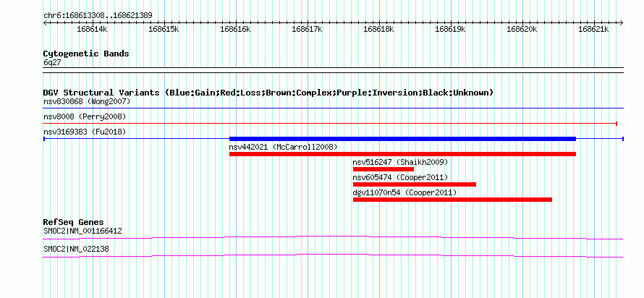Viewport: 644px width, 298px height.
Task: Click the chr6:168613308..168621389 coordinate label
Action: pyautogui.click(x=98, y=16)
